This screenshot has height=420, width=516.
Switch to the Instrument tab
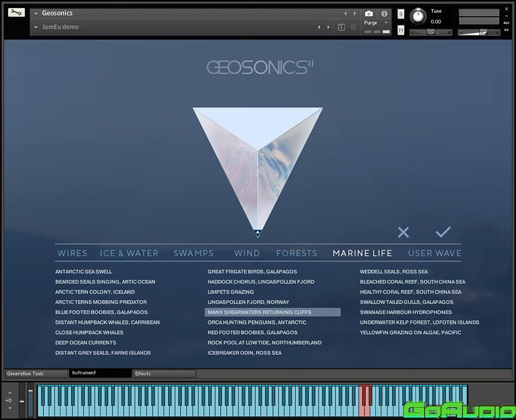coord(100,373)
